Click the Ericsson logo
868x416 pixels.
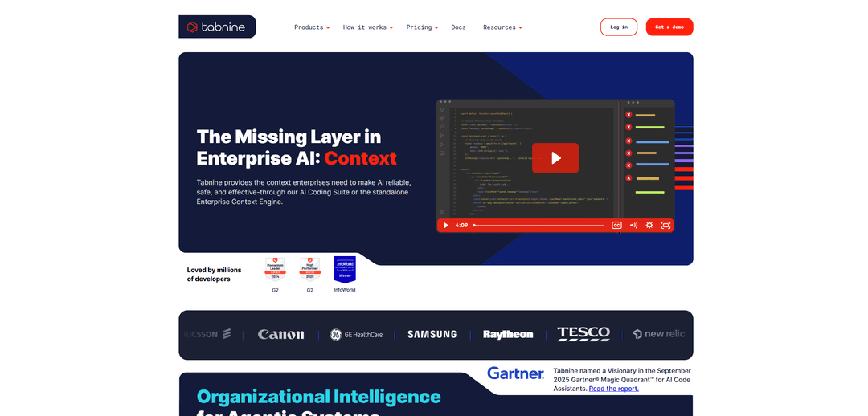click(207, 334)
